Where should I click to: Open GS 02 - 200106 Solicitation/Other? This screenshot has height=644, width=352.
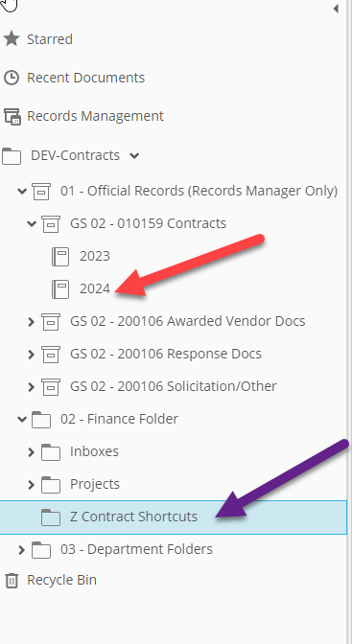(173, 386)
